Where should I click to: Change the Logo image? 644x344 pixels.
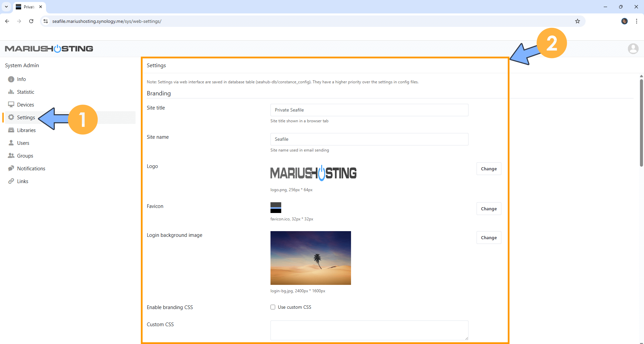(489, 169)
